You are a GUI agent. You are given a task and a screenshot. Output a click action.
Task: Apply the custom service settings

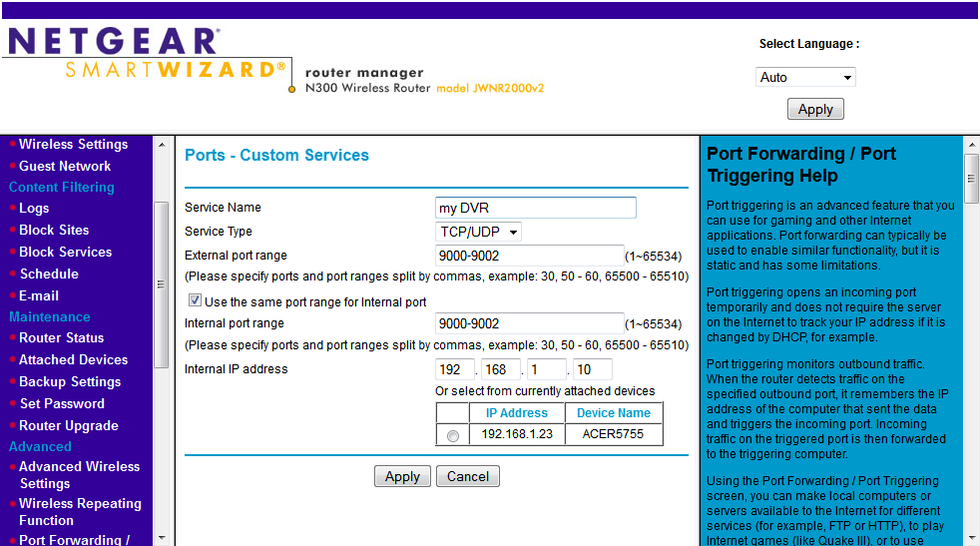pos(402,476)
